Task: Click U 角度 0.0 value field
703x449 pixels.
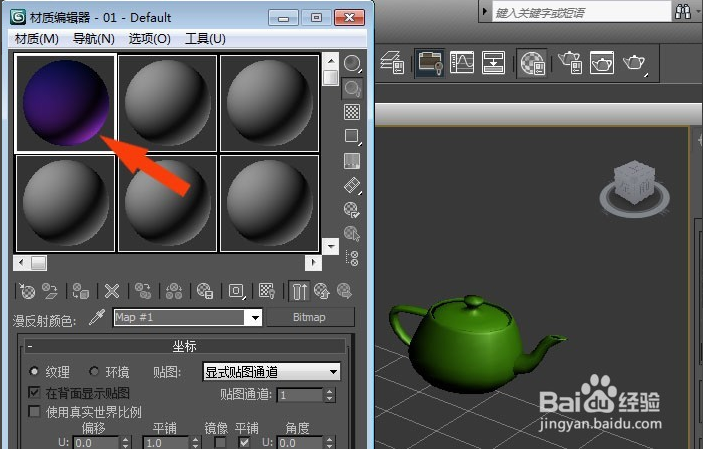Action: pos(299,443)
